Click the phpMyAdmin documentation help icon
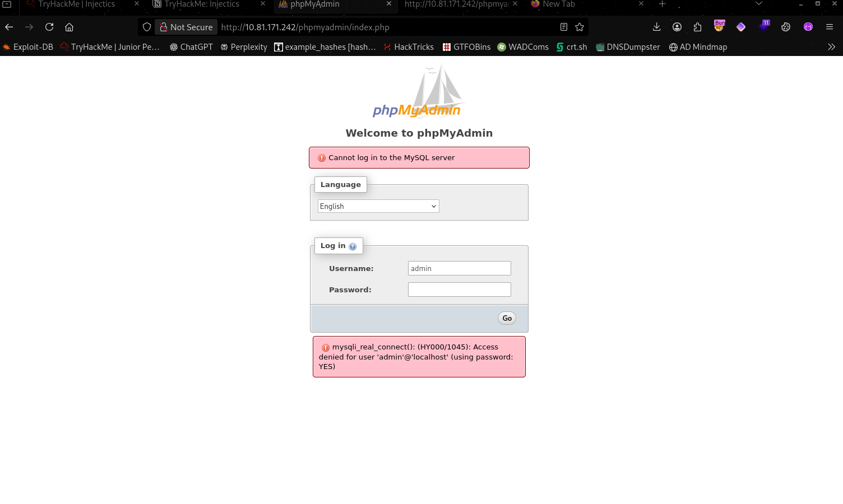 [353, 246]
